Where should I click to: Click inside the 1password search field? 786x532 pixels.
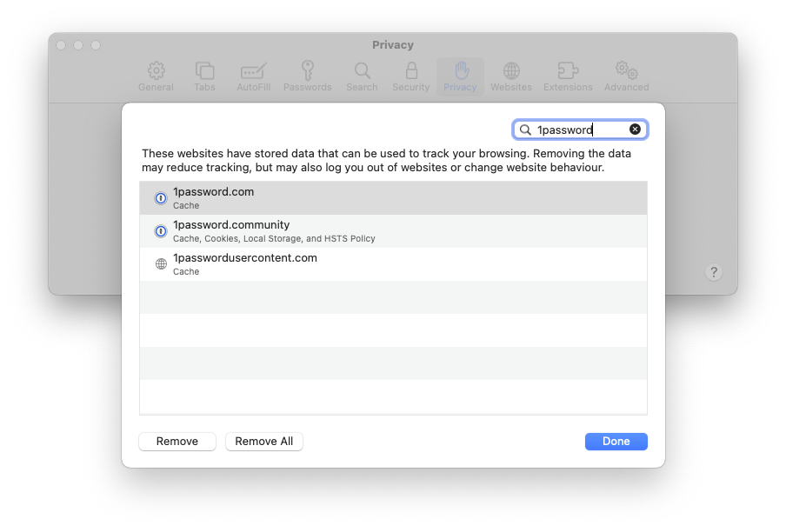point(577,130)
